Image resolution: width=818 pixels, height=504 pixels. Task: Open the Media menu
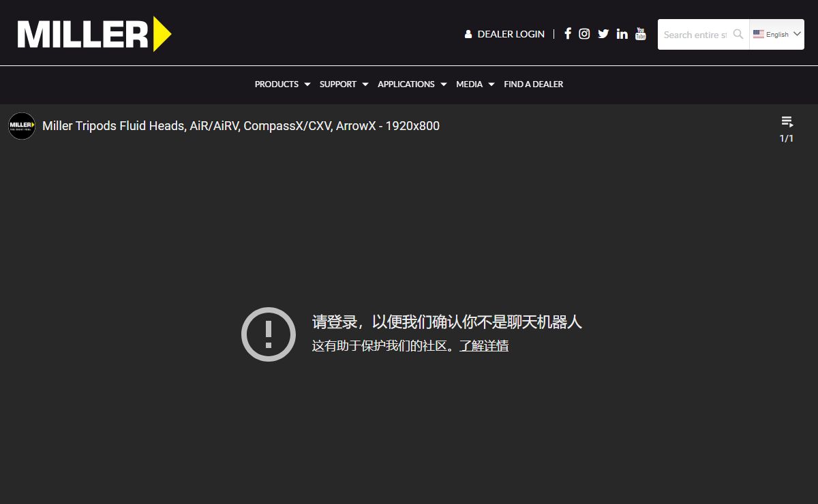474,84
